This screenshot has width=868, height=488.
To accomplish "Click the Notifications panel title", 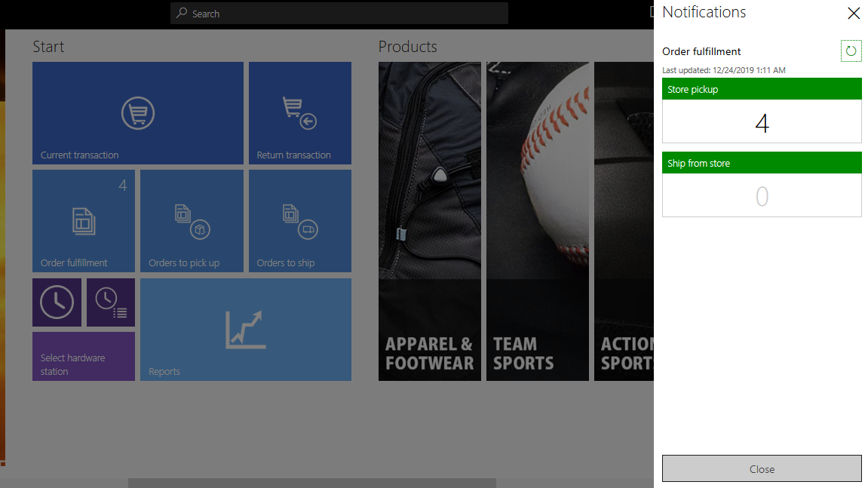I will 704,12.
